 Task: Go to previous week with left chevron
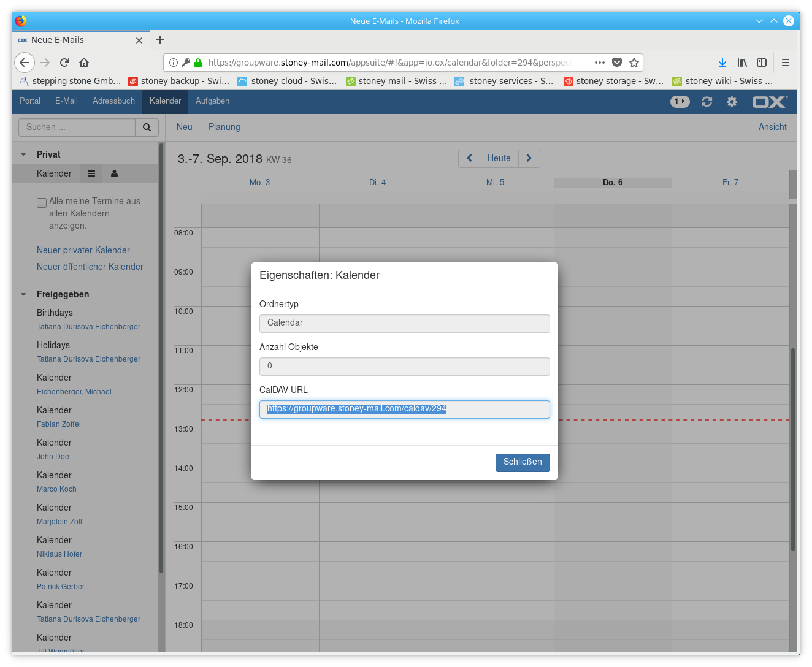click(x=469, y=158)
